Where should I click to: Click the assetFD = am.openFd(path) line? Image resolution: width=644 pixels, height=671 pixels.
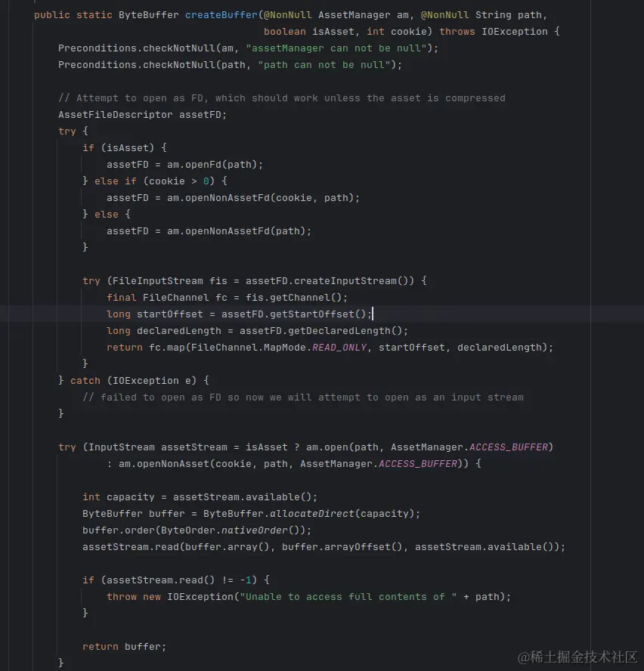point(184,165)
